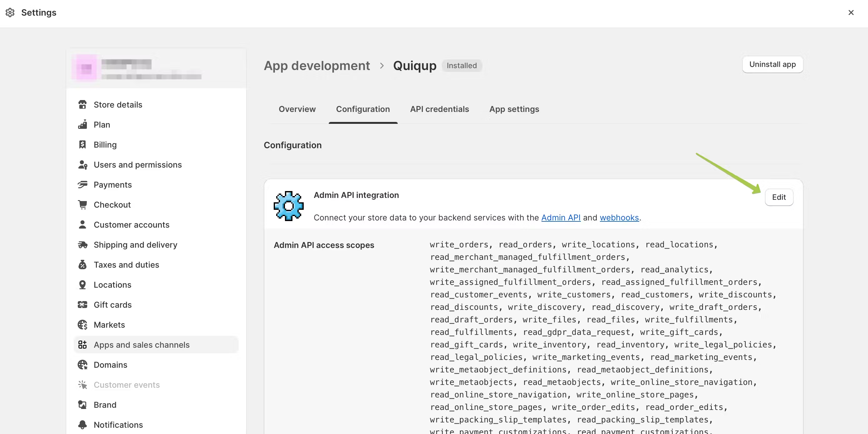The height and width of the screenshot is (434, 868).
Task: Go to Taxes and duties
Action: pos(126,265)
